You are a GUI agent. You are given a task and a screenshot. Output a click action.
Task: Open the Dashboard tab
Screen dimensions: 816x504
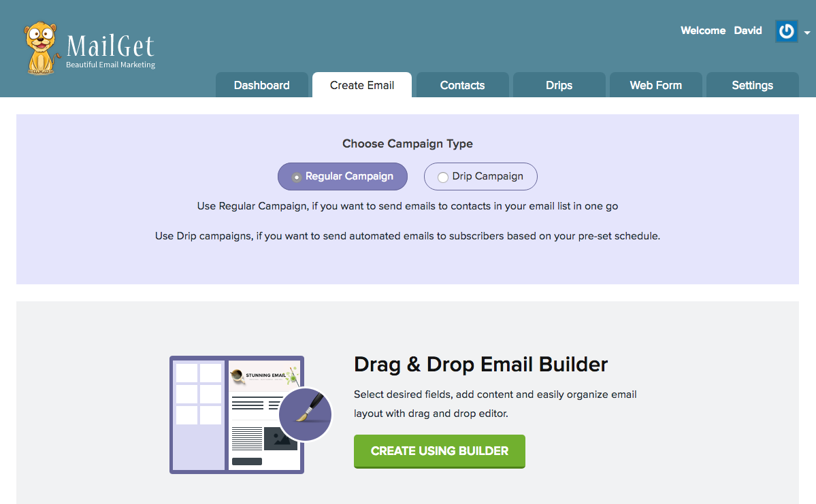pyautogui.click(x=261, y=85)
